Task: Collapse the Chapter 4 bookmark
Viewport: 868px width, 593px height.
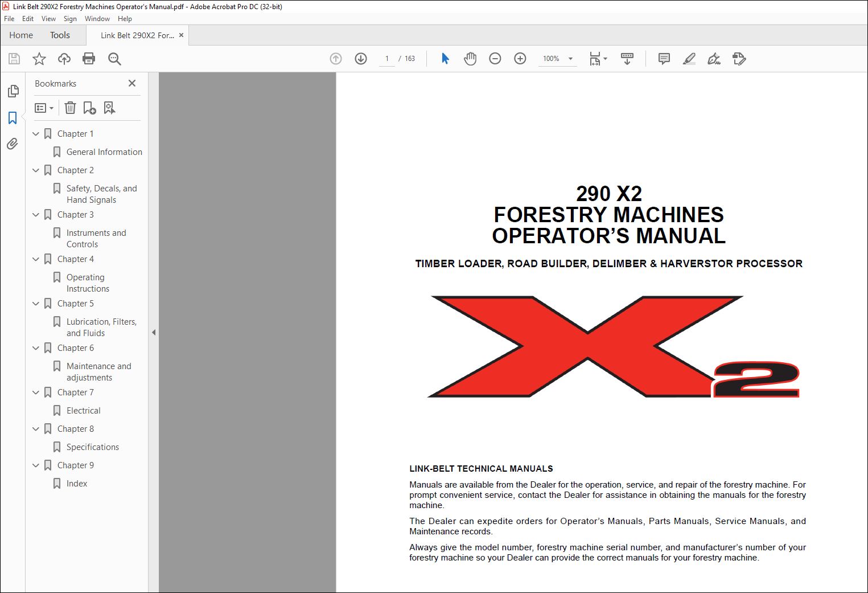Action: click(36, 259)
